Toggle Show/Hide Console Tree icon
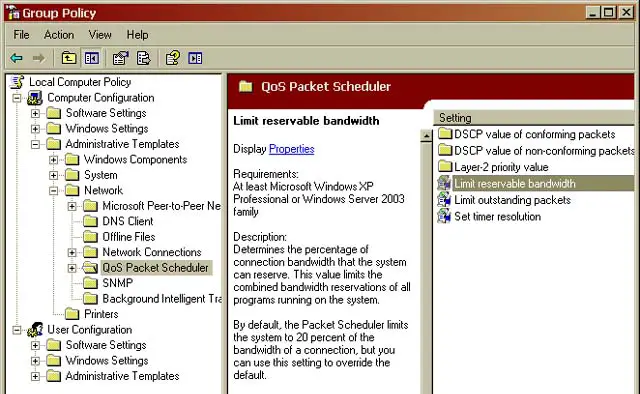The height and width of the screenshot is (394, 640). click(91, 58)
